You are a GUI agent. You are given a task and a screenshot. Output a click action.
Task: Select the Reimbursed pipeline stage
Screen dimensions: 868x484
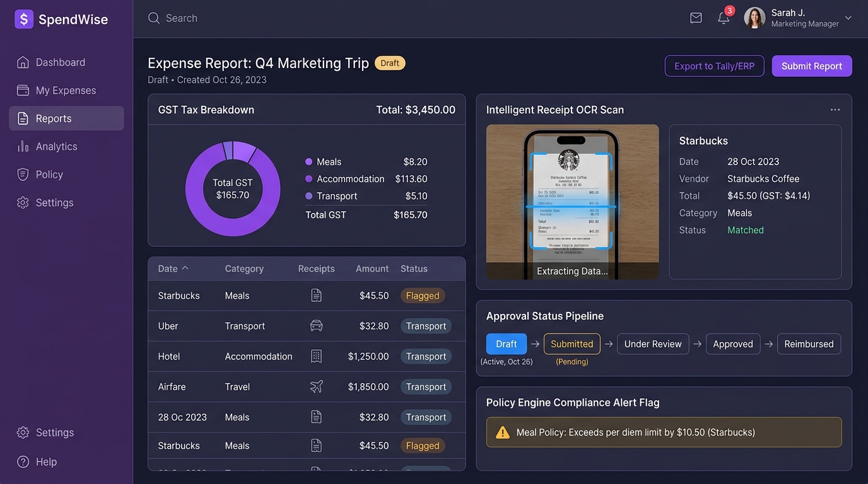pos(809,344)
